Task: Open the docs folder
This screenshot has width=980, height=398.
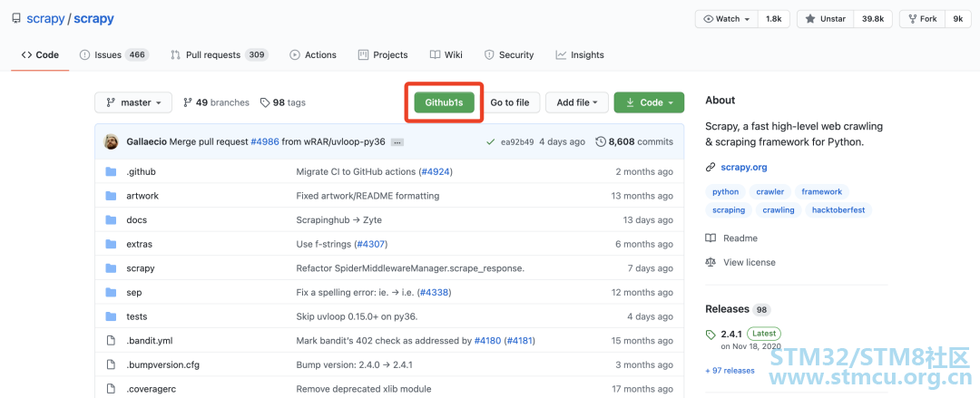Action: (136, 220)
